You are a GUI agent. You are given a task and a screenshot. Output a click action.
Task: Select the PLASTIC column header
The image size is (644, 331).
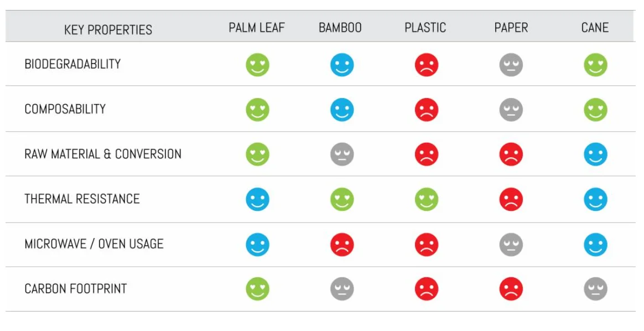click(x=425, y=28)
